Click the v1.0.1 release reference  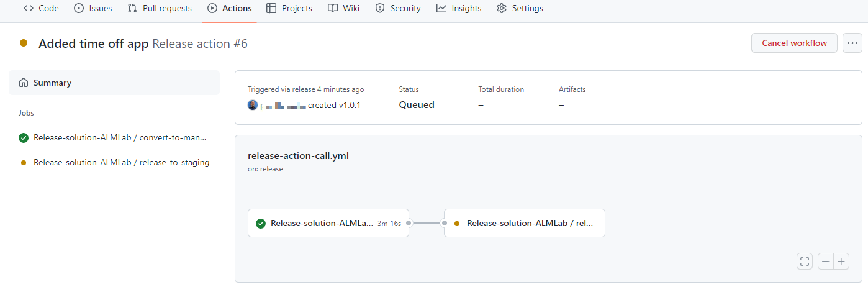pos(350,105)
